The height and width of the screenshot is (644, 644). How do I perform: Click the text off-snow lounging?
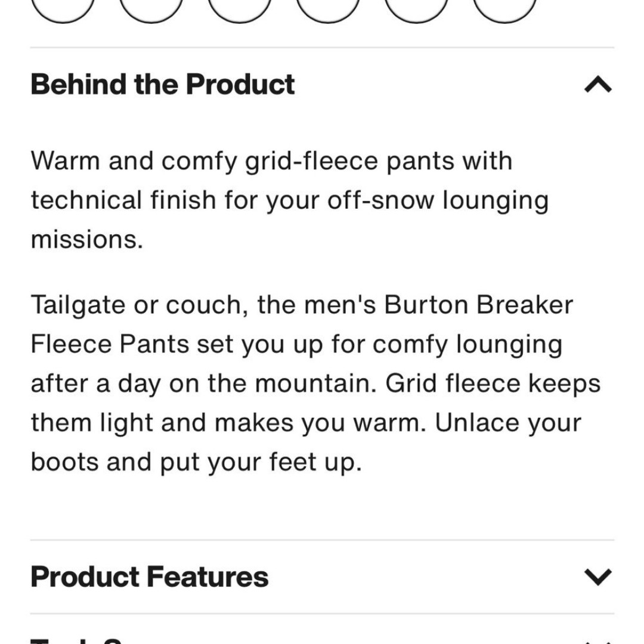point(438,200)
